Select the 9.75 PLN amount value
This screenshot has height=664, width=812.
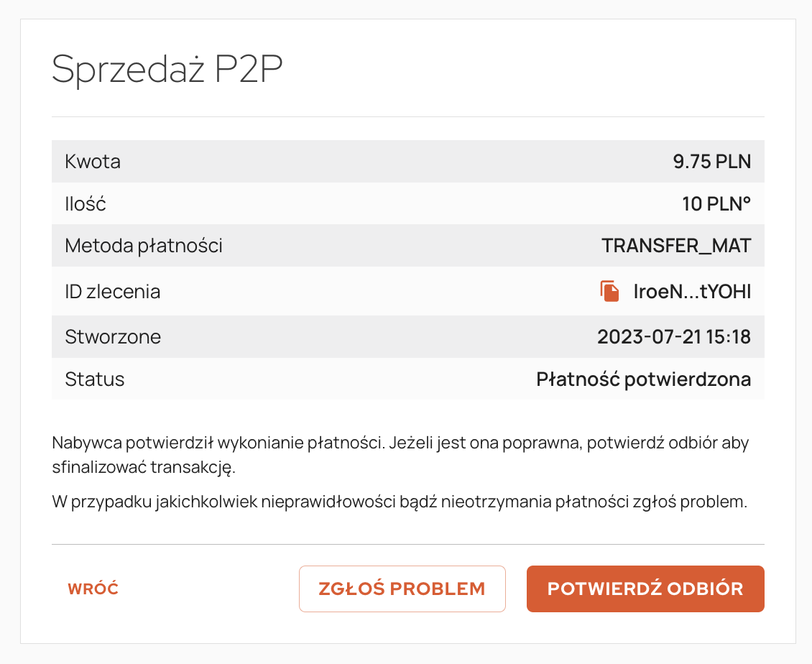point(711,162)
